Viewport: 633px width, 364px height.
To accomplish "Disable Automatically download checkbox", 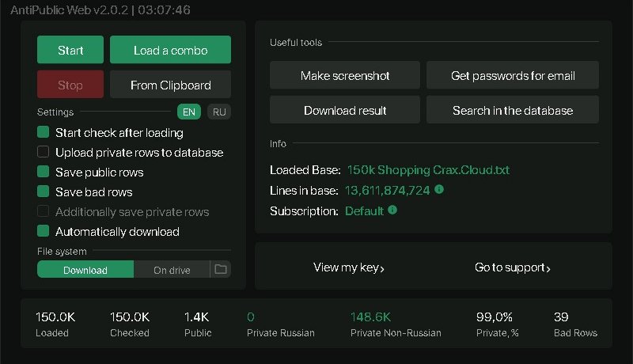I will (x=44, y=231).
